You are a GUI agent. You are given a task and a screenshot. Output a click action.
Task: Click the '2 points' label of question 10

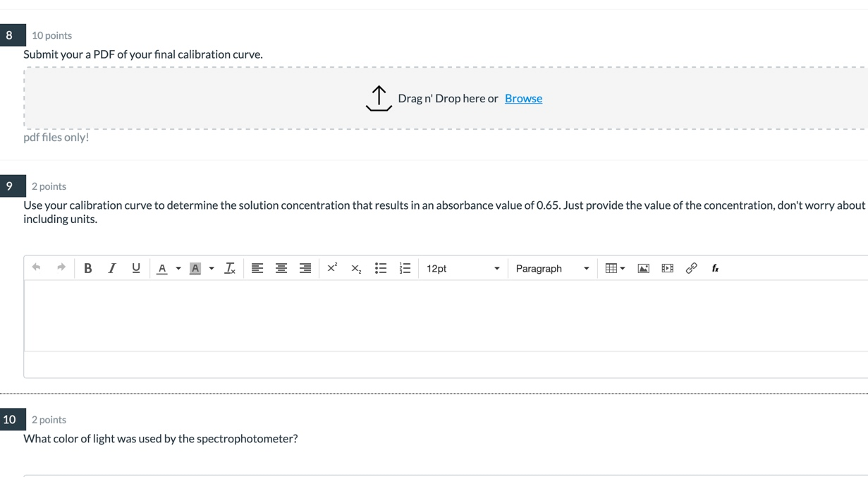click(49, 420)
